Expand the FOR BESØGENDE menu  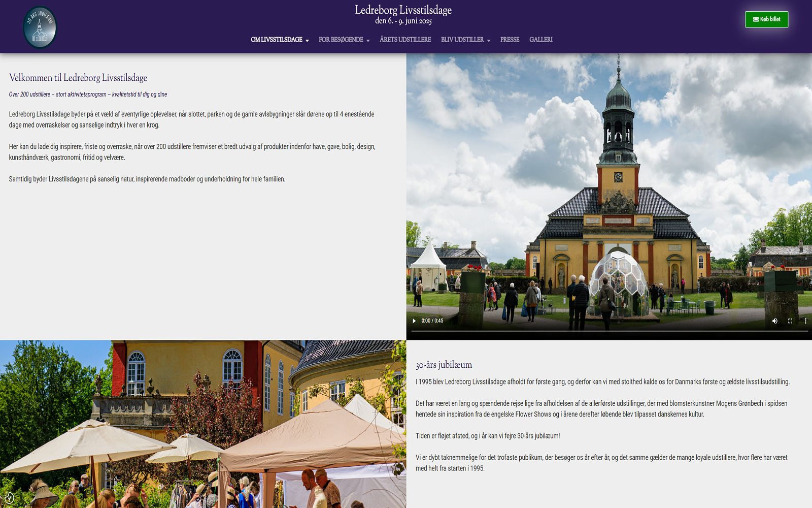pyautogui.click(x=344, y=40)
